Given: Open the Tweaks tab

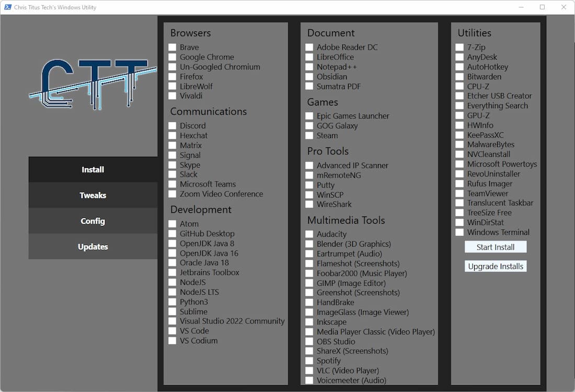Looking at the screenshot, I should [x=93, y=195].
